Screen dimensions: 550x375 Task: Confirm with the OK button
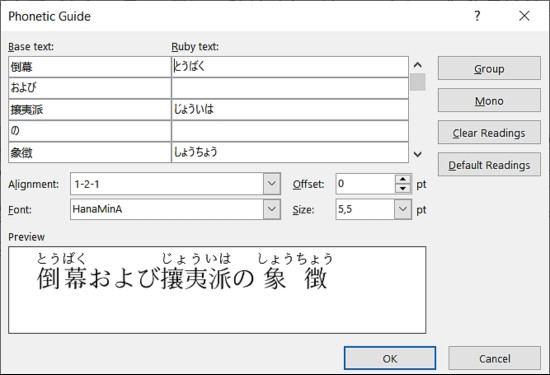coord(390,358)
